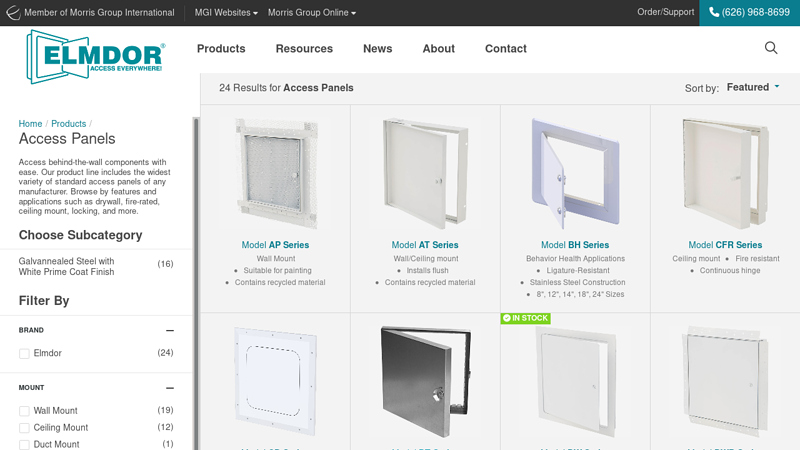
Task: Check the Duct Mount checkbox
Action: point(24,445)
